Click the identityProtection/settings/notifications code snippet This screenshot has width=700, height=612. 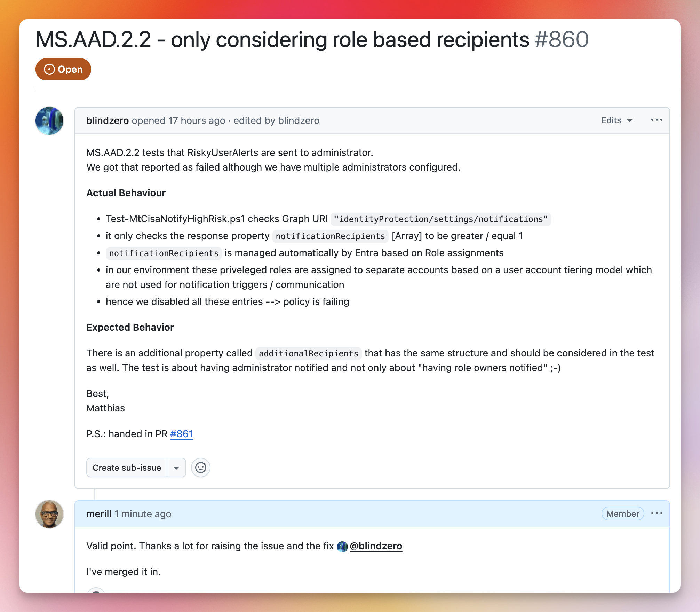click(x=441, y=219)
